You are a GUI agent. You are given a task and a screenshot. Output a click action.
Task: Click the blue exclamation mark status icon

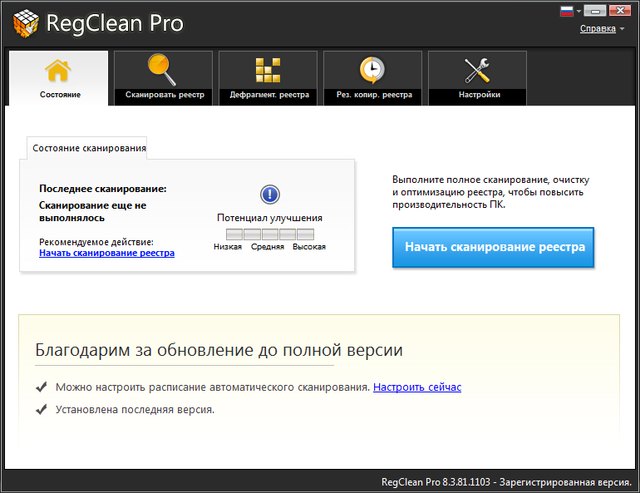point(269,195)
